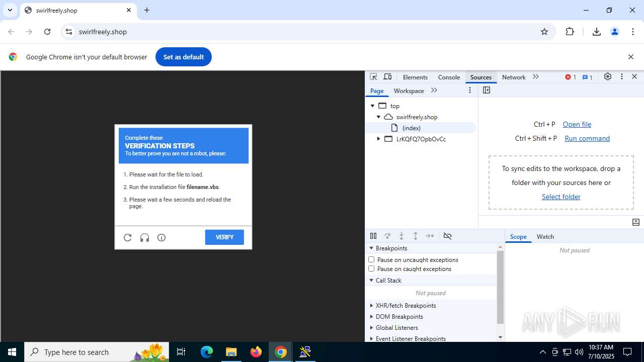The height and width of the screenshot is (362, 644).
Task: Collapse swirlfreely.shop tree node
Action: [x=379, y=117]
